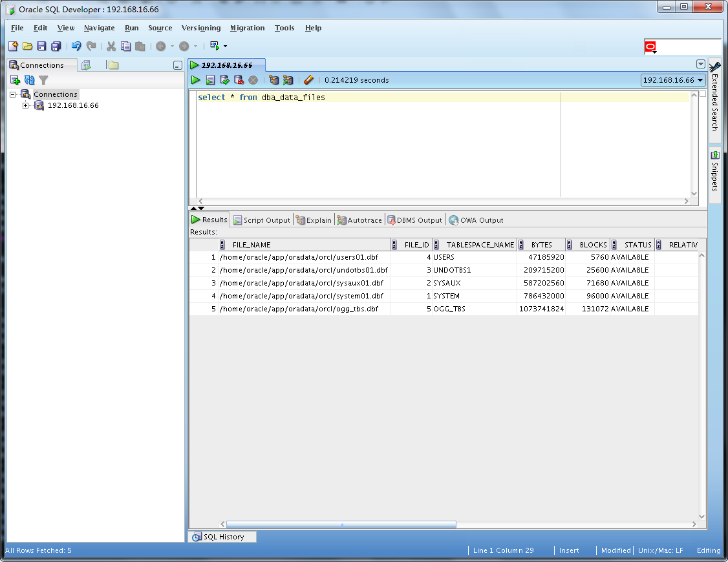
Task: Click the Run Script icon
Action: pos(210,79)
